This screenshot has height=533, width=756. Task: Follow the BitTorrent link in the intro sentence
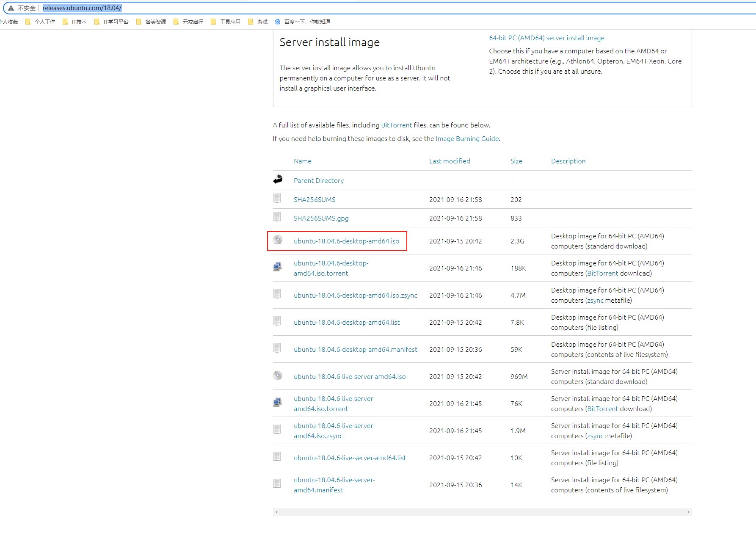coord(396,125)
